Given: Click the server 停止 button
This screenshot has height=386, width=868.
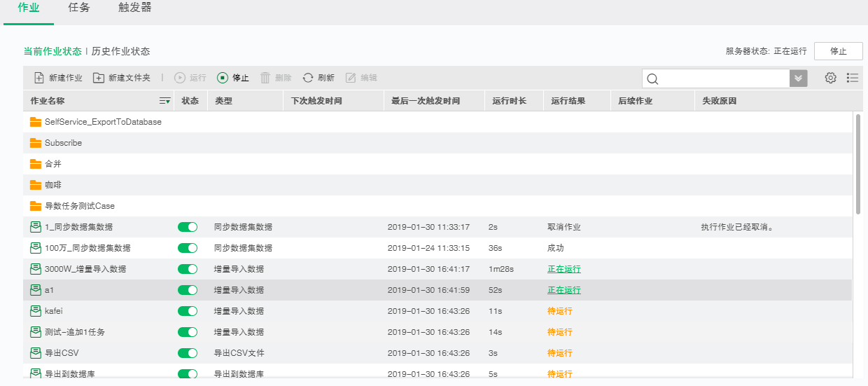Looking at the screenshot, I should point(838,51).
